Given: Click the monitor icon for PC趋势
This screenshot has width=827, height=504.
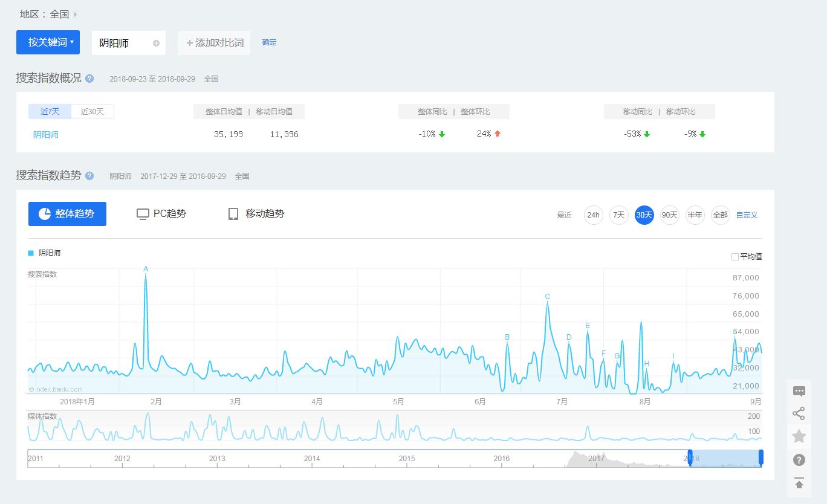Looking at the screenshot, I should point(143,214).
